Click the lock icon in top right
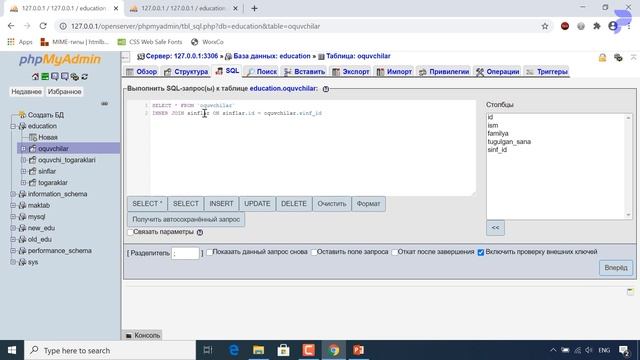Viewport: 640px width, 360px height. coord(602,58)
